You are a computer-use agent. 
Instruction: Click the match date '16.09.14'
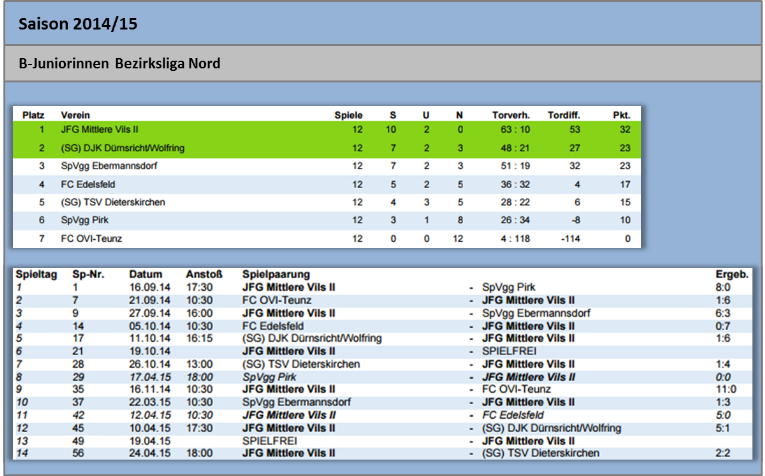(x=150, y=287)
